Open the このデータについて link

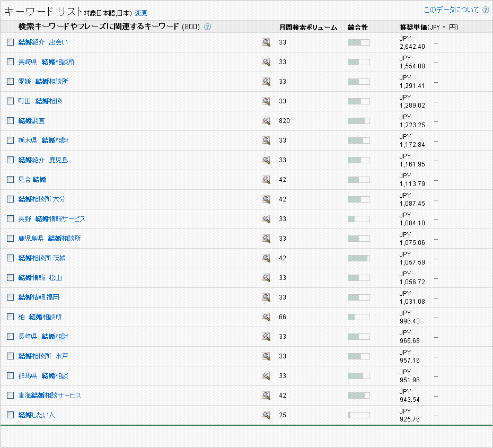pos(451,10)
